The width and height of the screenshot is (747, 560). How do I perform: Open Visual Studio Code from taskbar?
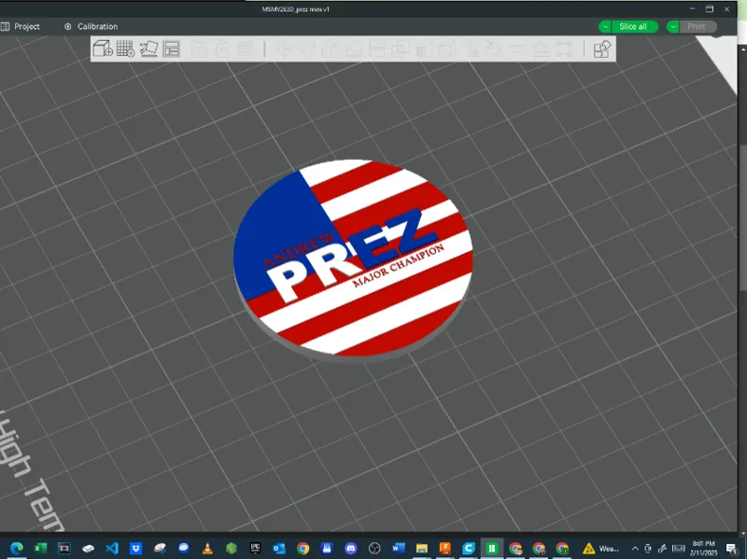(112, 548)
